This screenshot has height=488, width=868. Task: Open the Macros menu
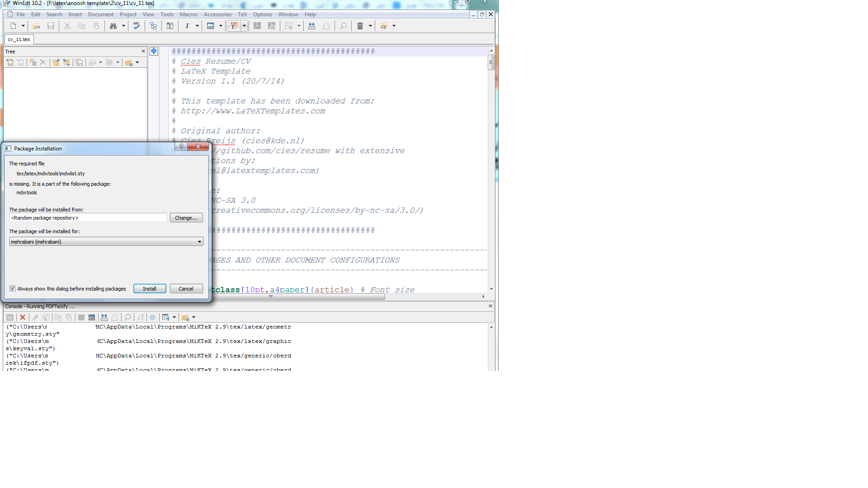[189, 14]
